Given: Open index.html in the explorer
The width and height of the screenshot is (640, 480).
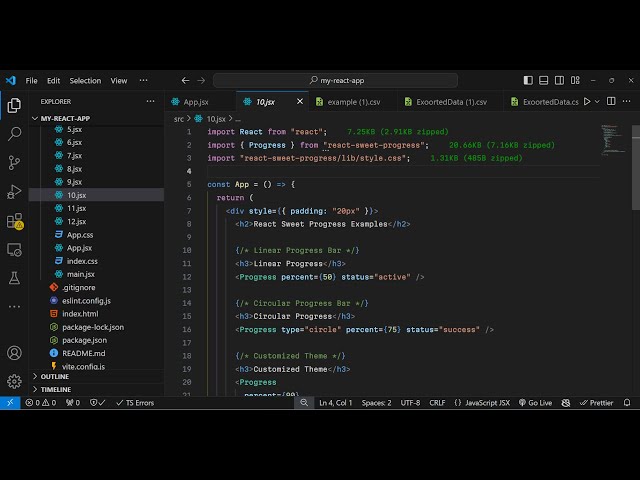Looking at the screenshot, I should point(79,313).
